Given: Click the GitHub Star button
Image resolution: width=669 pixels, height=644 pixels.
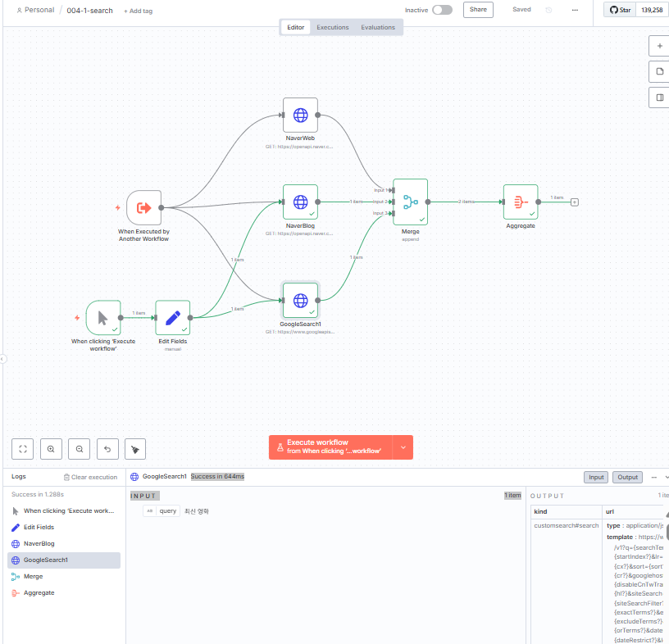Looking at the screenshot, I should (620, 10).
